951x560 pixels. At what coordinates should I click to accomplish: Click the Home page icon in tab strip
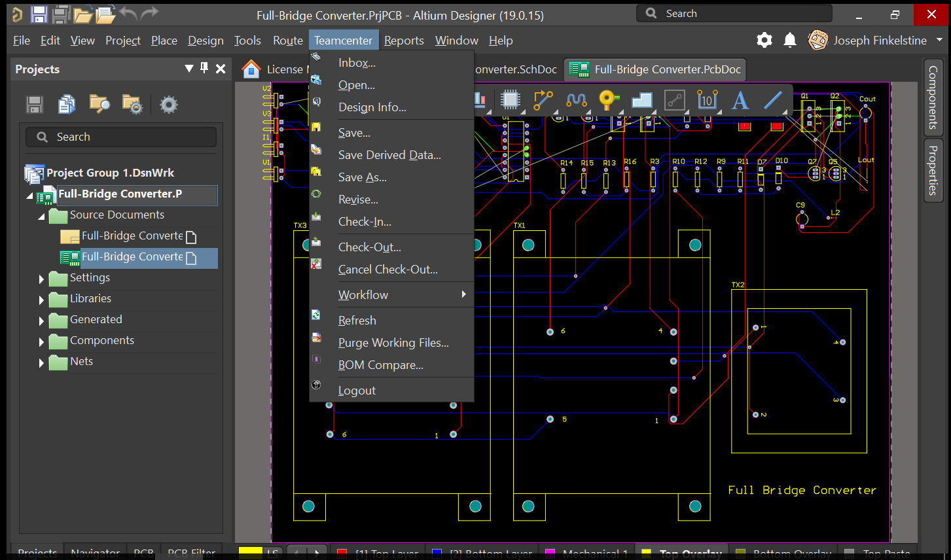point(251,69)
